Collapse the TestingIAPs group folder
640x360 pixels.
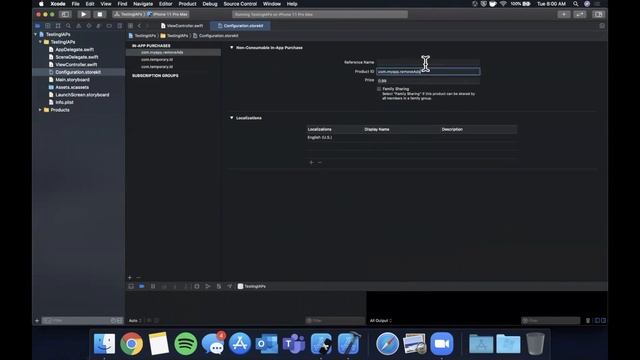40,42
